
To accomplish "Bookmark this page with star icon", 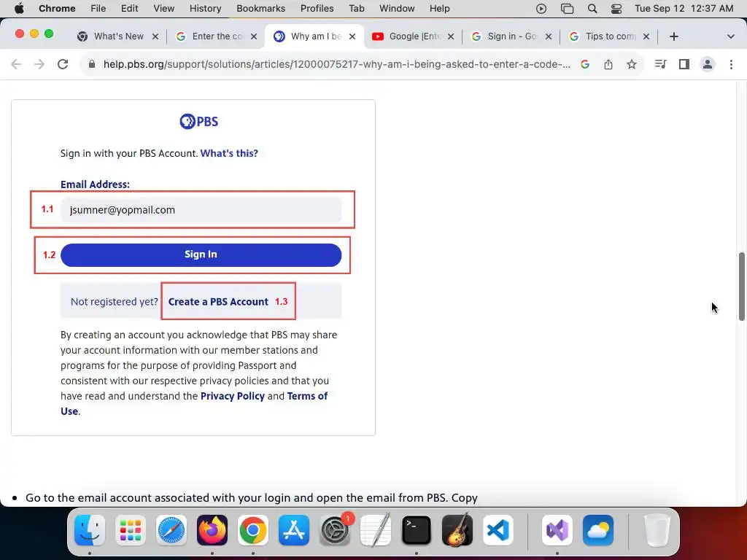I will [632, 64].
